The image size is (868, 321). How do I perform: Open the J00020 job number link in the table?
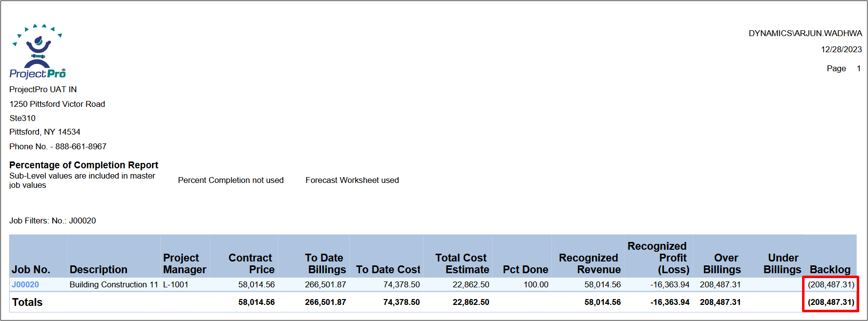(x=25, y=284)
